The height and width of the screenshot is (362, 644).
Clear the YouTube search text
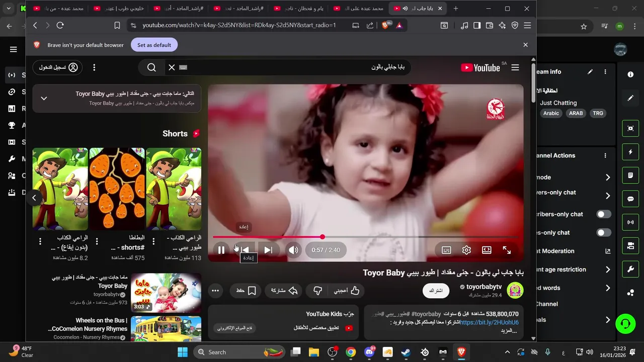(172, 67)
